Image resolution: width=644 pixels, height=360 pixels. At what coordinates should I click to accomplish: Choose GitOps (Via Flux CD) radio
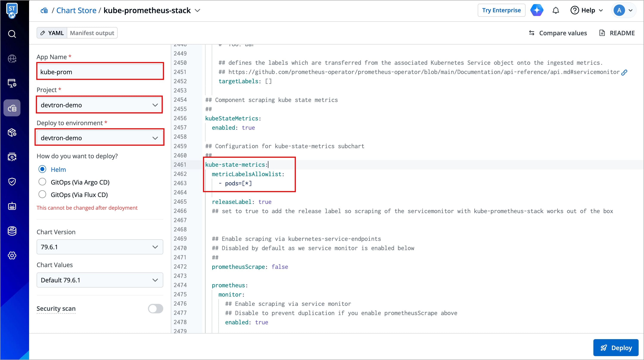tap(42, 194)
